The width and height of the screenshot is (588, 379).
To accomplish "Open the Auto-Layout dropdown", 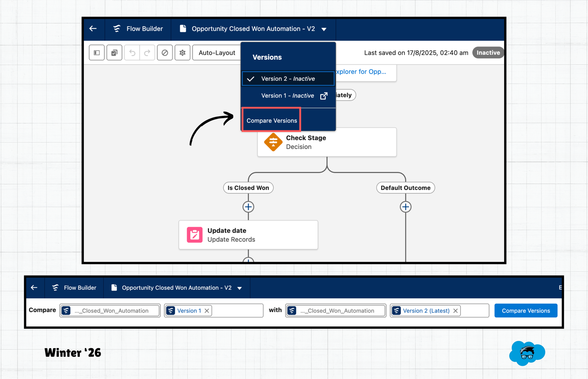I will pyautogui.click(x=217, y=53).
